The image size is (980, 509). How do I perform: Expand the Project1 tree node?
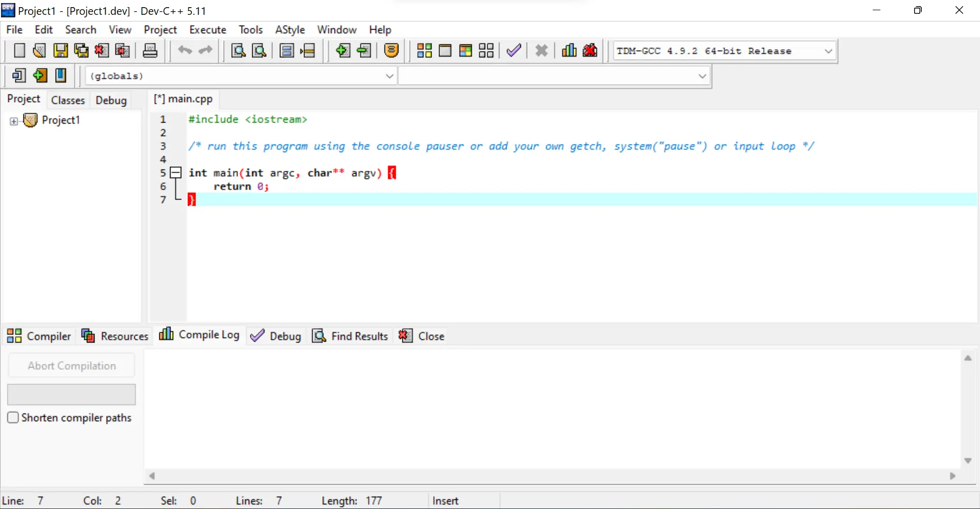click(14, 121)
